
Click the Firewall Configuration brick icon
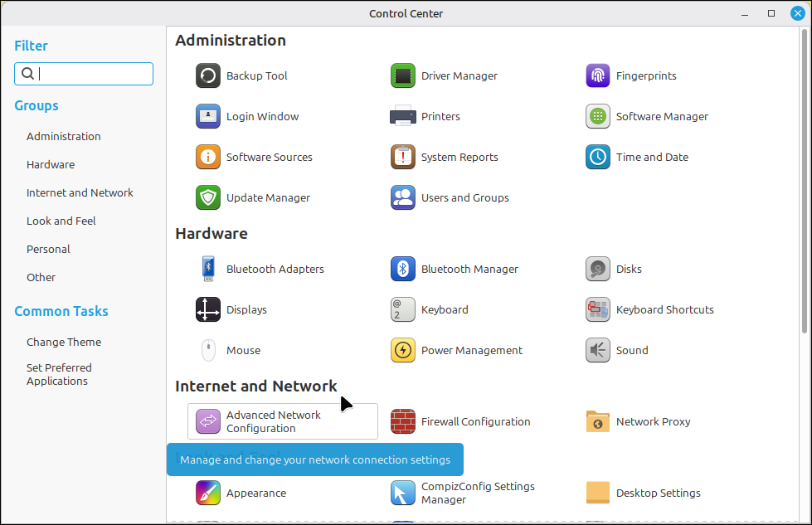coord(403,421)
